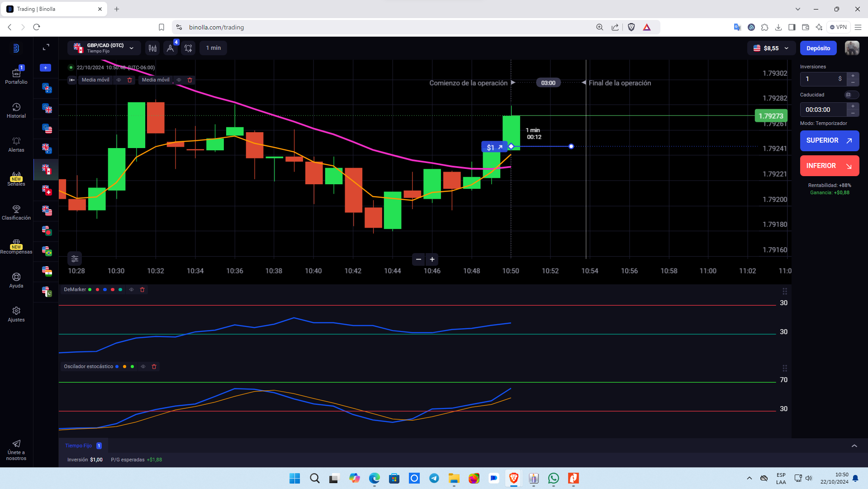Click the Inversiones amount field

[823, 79]
